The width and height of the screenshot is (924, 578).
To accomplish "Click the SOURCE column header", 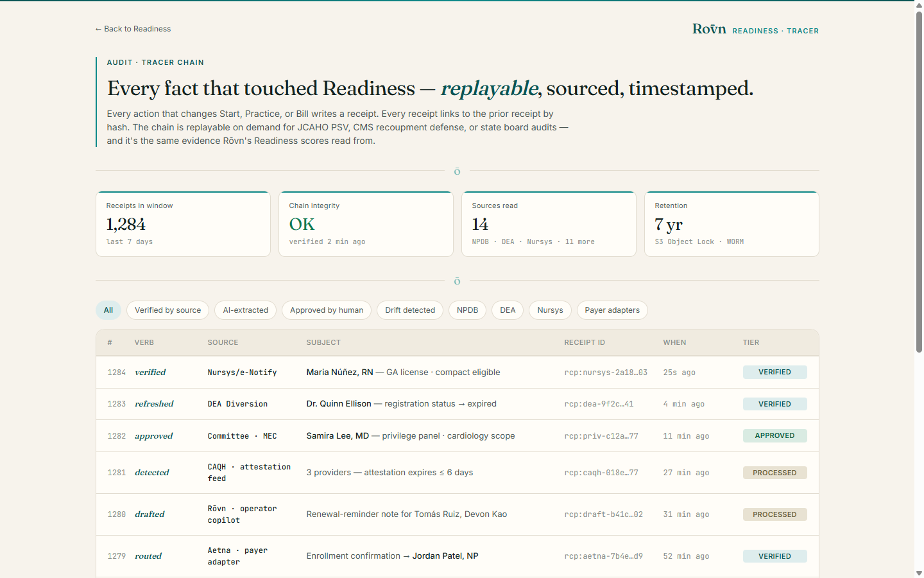I will [223, 343].
